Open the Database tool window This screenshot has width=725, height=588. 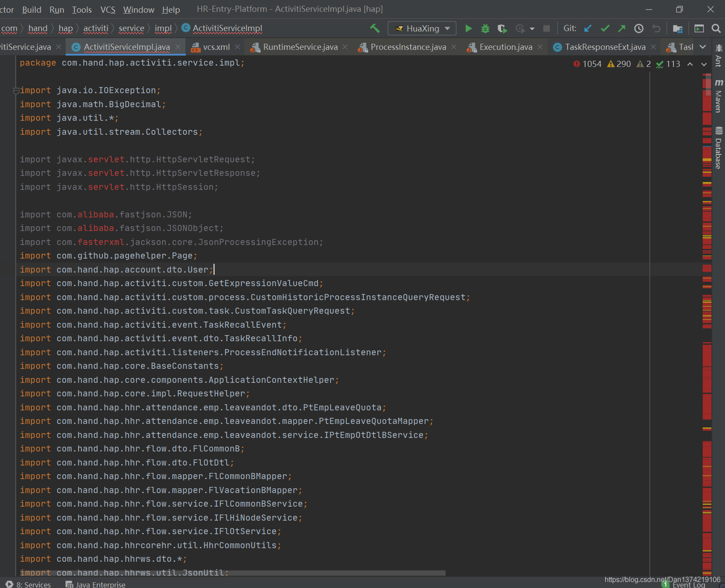(x=718, y=148)
